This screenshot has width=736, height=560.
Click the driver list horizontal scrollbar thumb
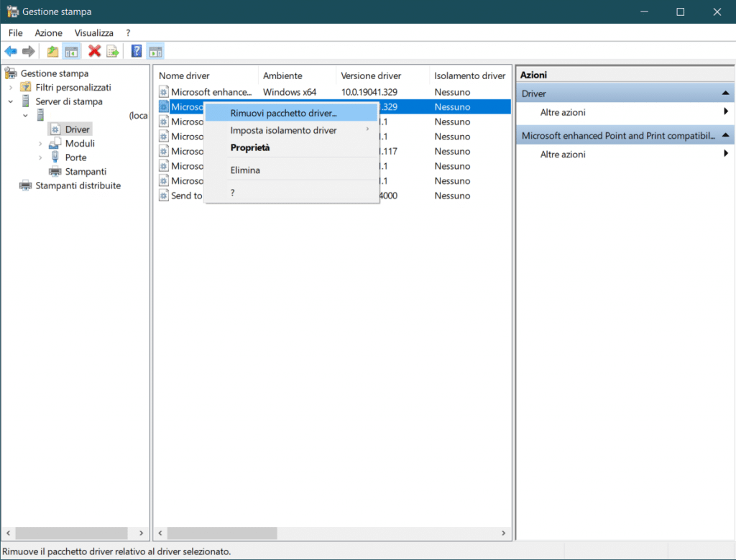pyautogui.click(x=222, y=533)
